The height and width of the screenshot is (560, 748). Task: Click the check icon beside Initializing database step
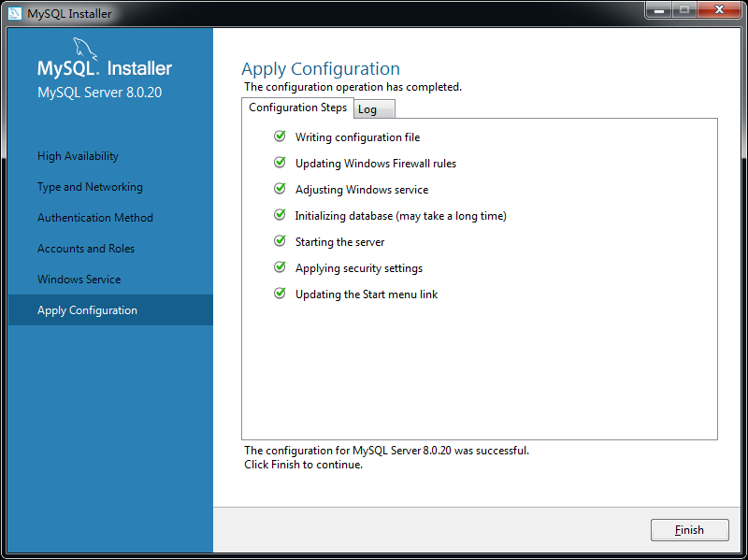(279, 215)
